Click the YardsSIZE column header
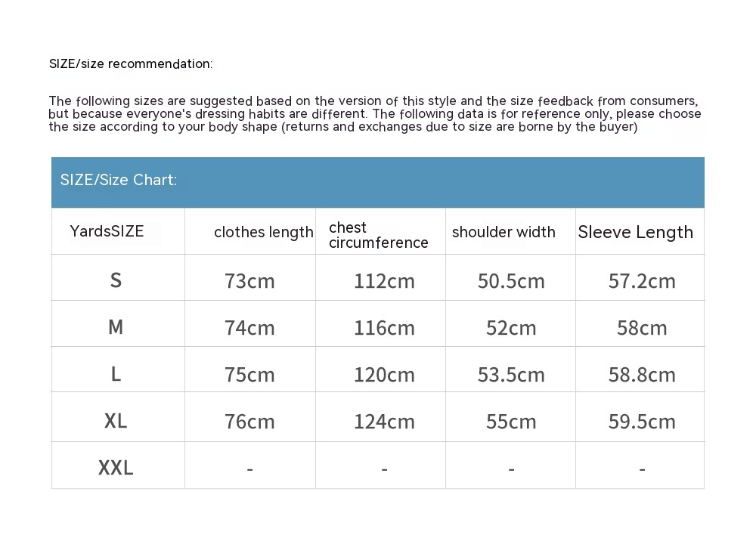Screen dimensions: 756x535 tap(107, 231)
